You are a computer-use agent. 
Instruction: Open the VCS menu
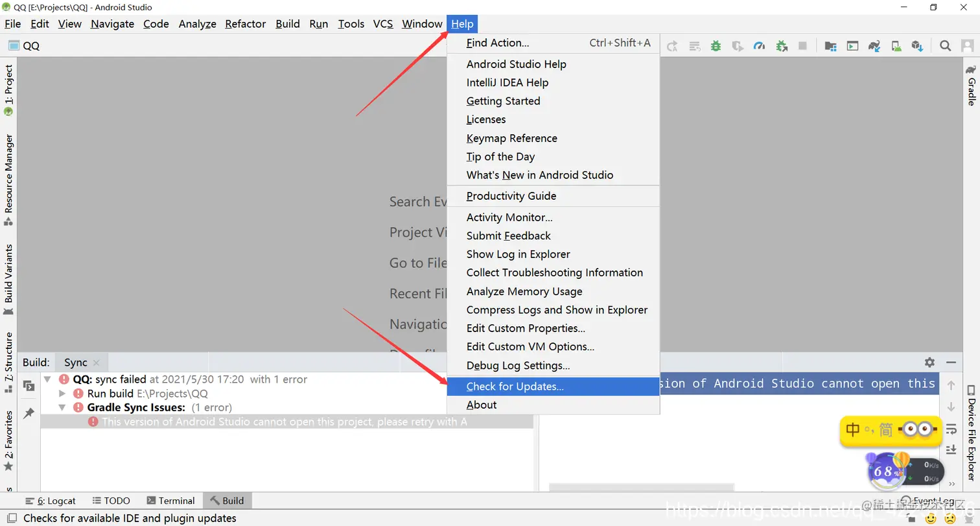point(383,24)
